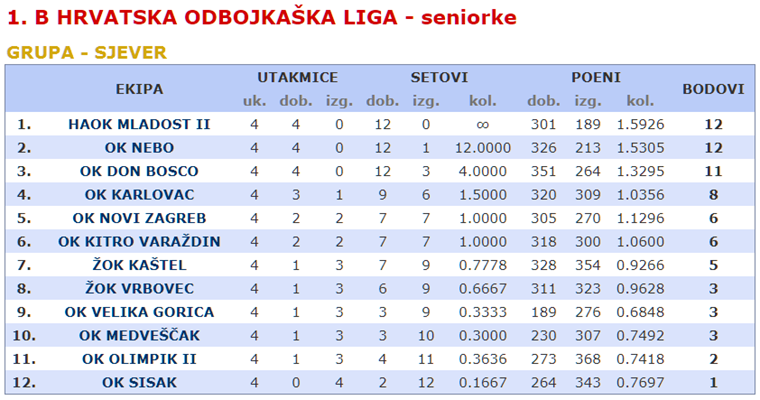Viewport: 760px width, 400px height.
Task: Select ŽOK VRBOVEC in the table
Action: coord(139,288)
